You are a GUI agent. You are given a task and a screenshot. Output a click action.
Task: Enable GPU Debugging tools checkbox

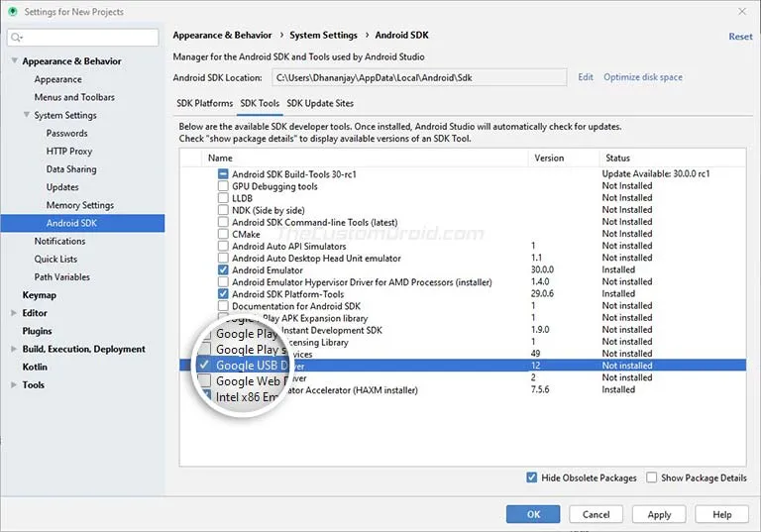click(223, 186)
